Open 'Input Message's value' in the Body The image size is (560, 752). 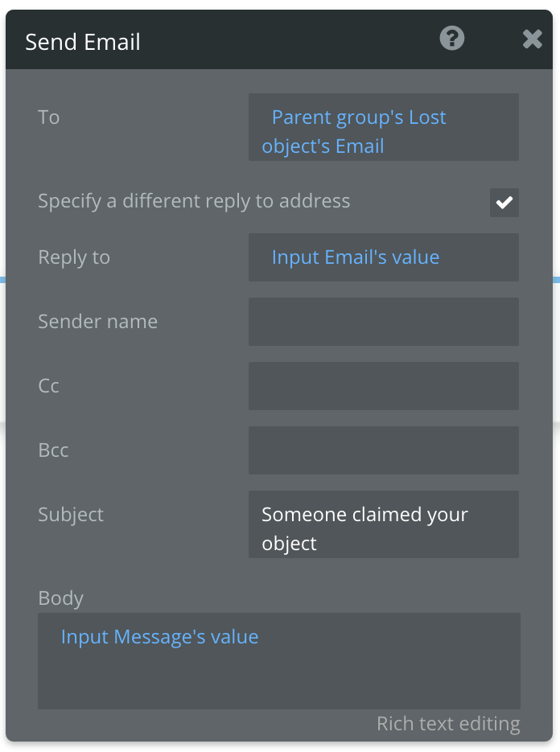[160, 636]
